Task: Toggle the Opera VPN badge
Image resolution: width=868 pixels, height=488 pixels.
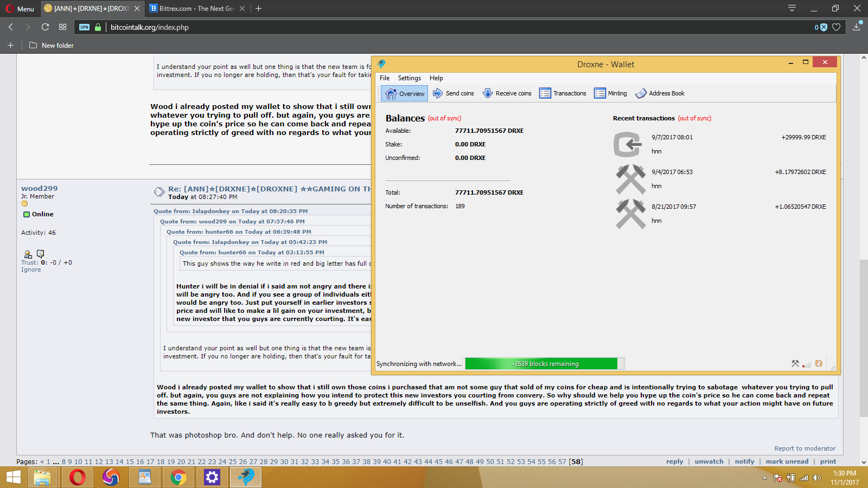Action: [x=85, y=27]
